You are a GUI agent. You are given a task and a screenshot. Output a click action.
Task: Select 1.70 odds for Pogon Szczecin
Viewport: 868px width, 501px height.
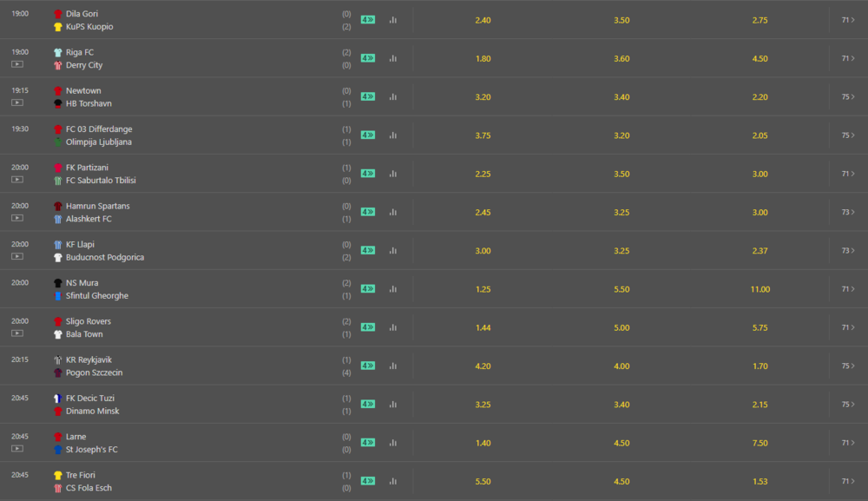[x=760, y=366]
